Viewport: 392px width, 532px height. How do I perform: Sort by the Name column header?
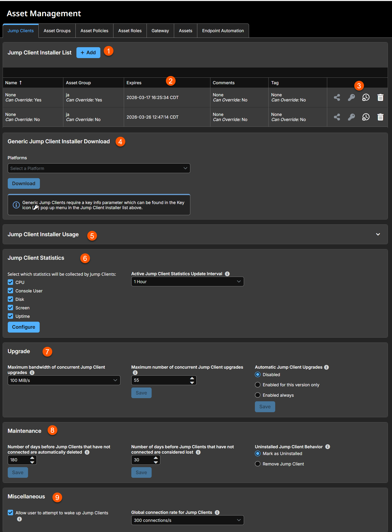click(x=14, y=83)
